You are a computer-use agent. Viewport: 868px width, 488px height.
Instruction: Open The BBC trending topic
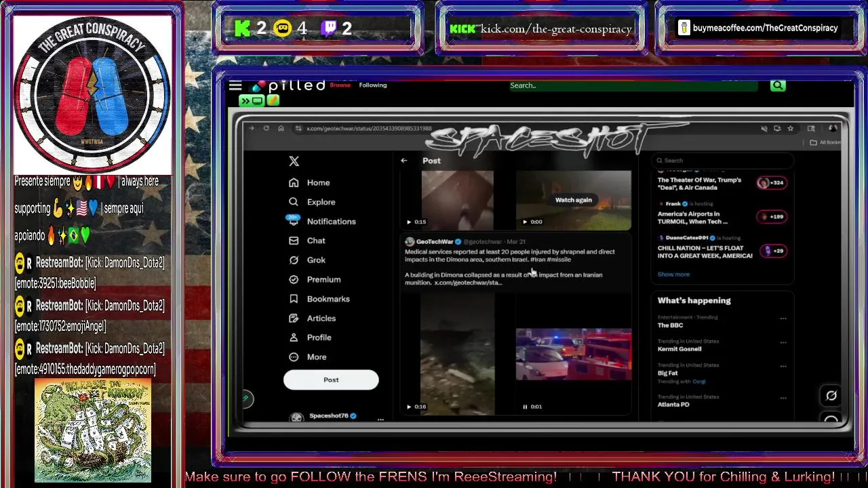pos(670,325)
